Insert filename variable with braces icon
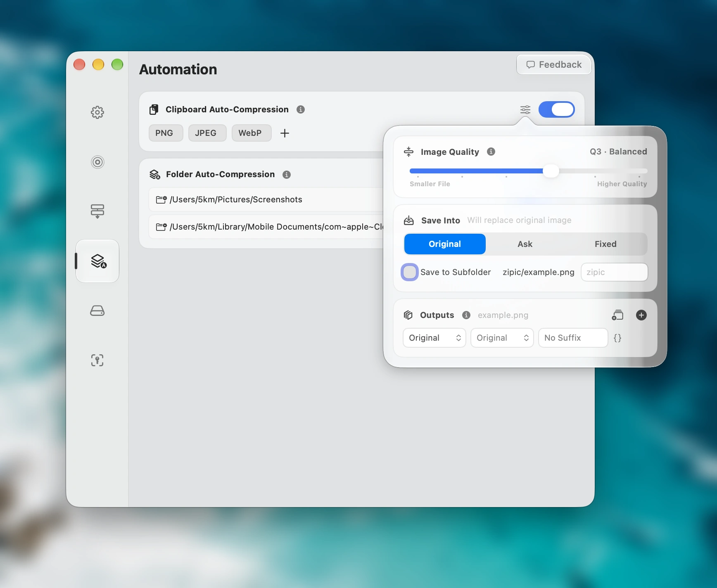The image size is (717, 588). 617,338
